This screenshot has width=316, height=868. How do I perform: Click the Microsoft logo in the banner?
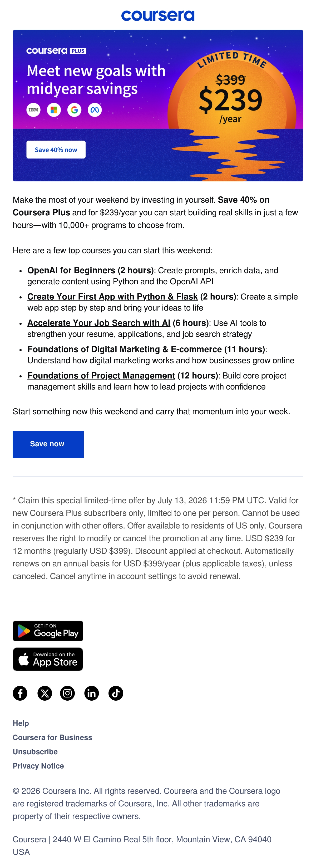tap(54, 110)
